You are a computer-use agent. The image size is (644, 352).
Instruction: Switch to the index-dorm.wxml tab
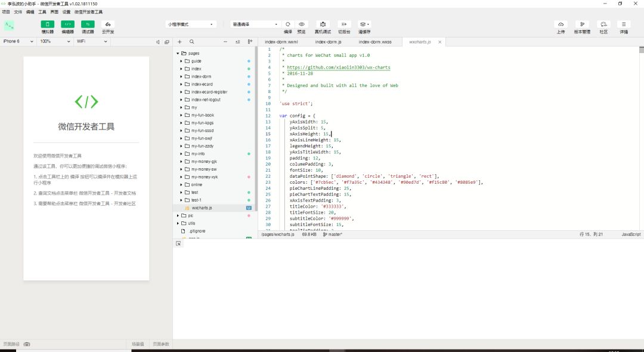click(x=281, y=42)
